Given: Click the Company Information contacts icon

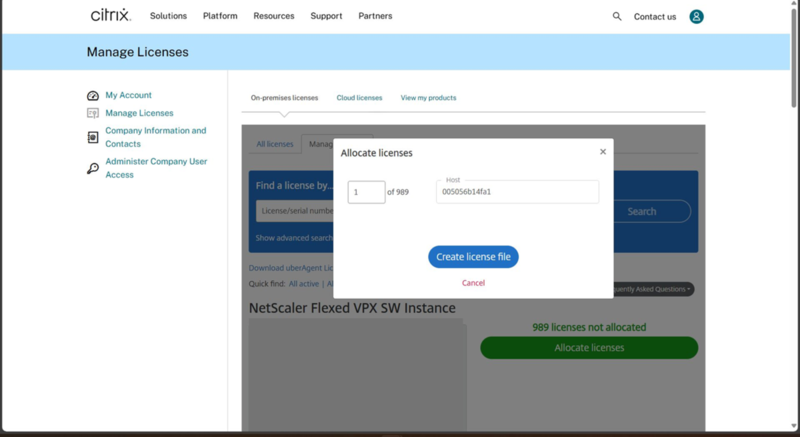Looking at the screenshot, I should pyautogui.click(x=93, y=137).
